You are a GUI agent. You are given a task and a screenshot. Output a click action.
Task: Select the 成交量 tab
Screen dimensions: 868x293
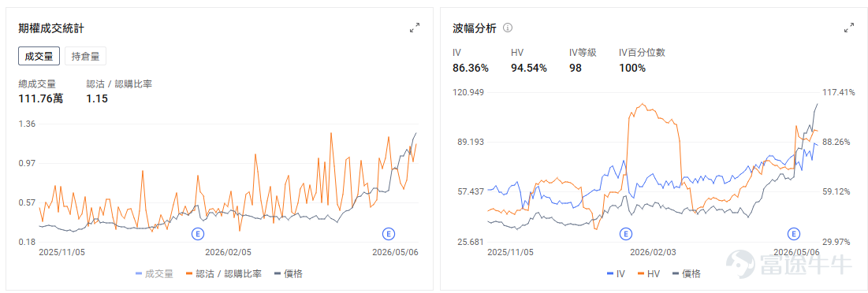[39, 56]
